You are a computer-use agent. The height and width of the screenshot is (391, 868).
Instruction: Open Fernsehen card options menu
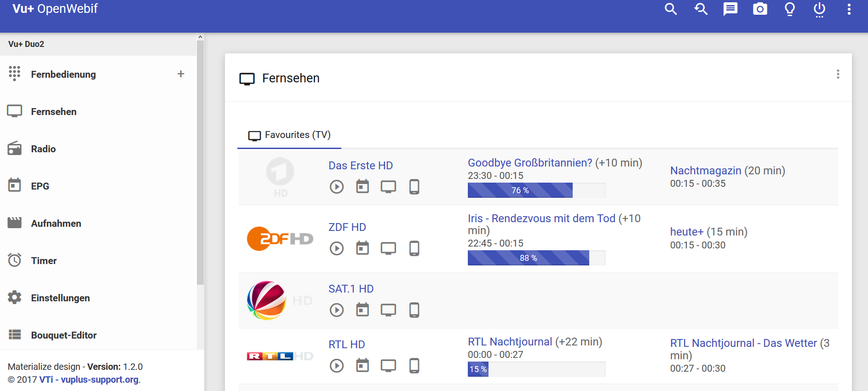coord(838,75)
